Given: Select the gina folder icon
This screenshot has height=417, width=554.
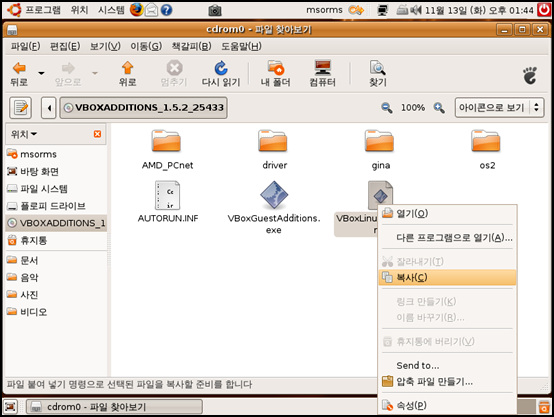Looking at the screenshot, I should tap(379, 141).
